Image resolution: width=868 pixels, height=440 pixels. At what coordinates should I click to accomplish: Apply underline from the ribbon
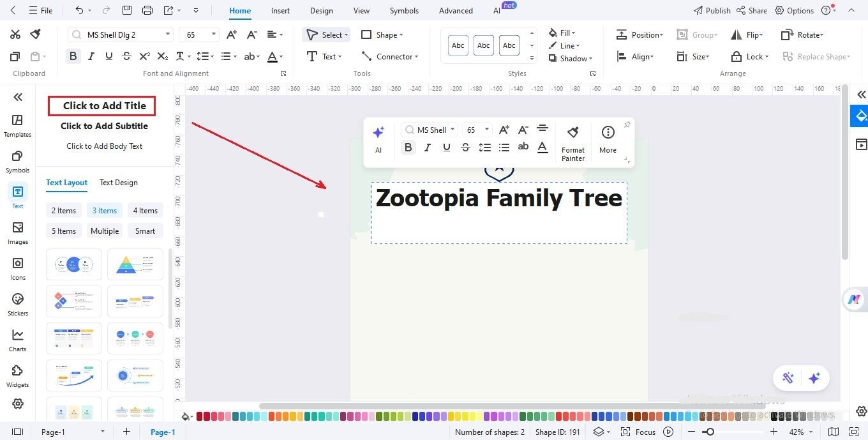pos(108,56)
